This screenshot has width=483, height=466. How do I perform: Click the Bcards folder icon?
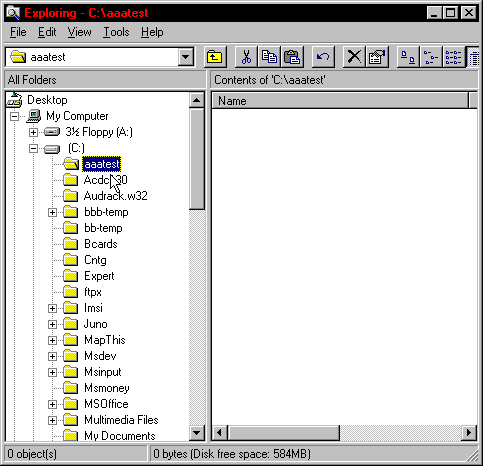pyautogui.click(x=70, y=244)
